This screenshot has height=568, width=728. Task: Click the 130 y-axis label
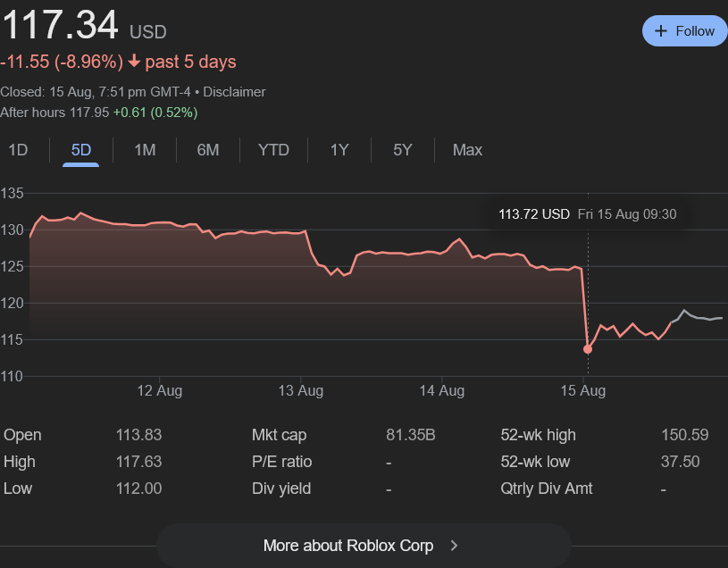pyautogui.click(x=12, y=230)
